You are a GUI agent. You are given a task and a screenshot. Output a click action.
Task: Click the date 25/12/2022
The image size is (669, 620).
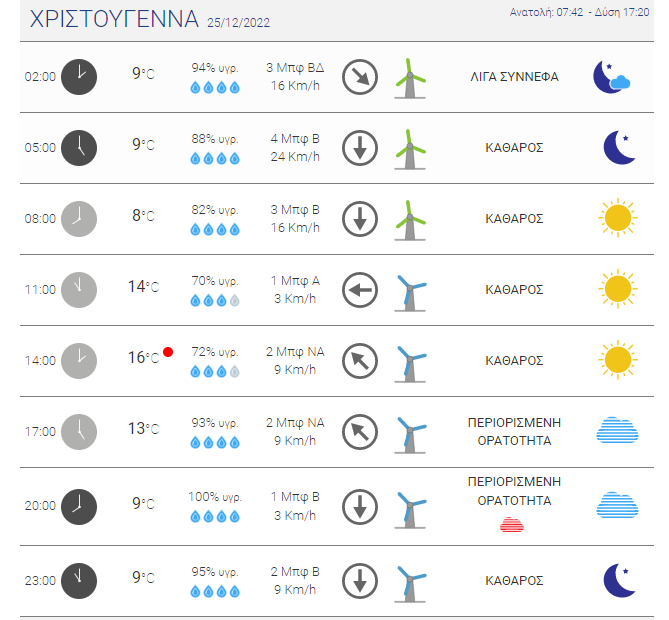click(239, 23)
